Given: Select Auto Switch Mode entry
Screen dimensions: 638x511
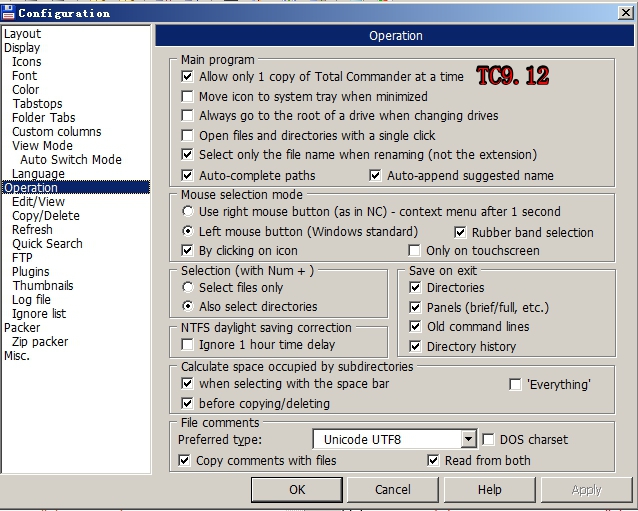Looking at the screenshot, I should tap(71, 159).
